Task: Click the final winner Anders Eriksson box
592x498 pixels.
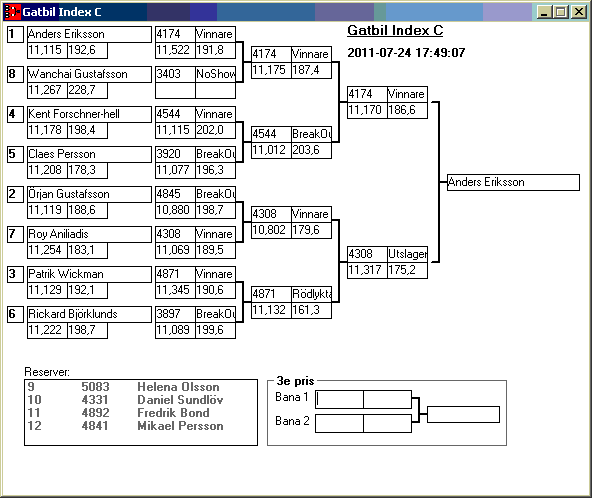Action: click(x=513, y=182)
